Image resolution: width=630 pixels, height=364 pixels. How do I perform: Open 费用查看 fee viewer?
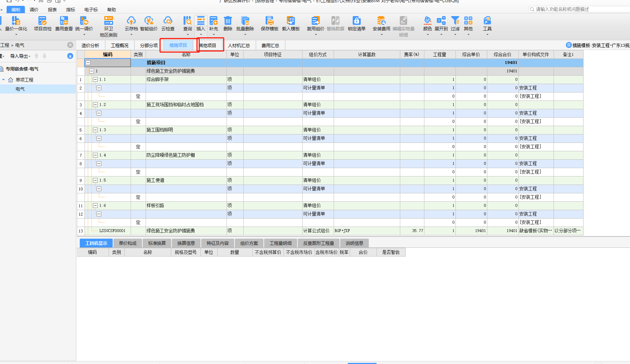point(64,24)
